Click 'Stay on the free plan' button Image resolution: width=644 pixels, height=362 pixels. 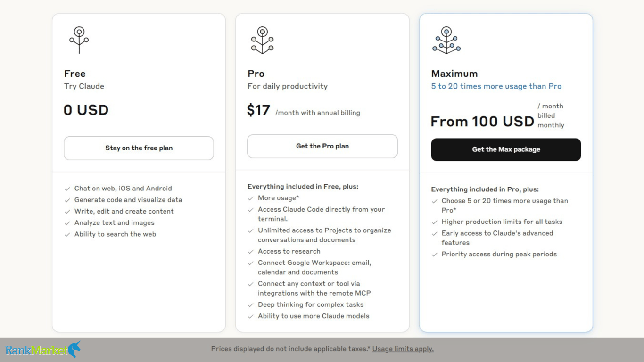[x=139, y=148]
